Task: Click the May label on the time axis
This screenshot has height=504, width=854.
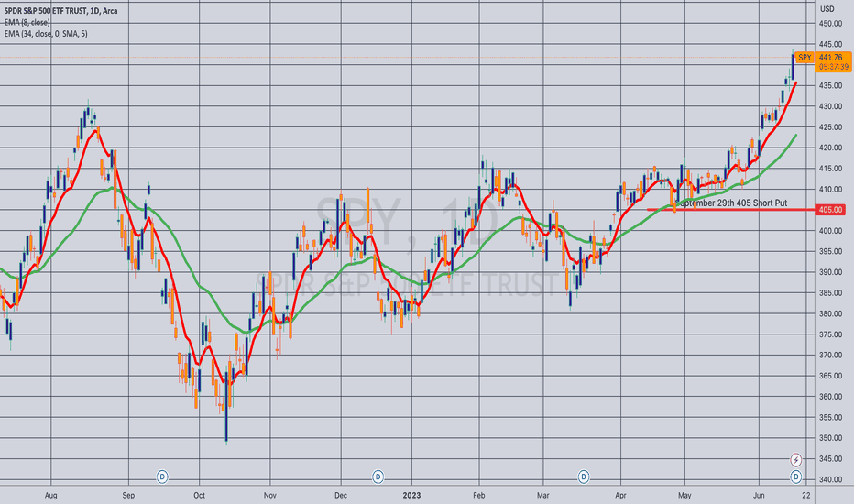Action: click(684, 495)
